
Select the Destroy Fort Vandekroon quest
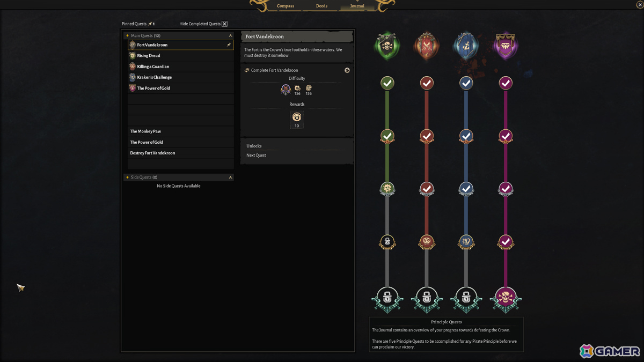(181, 153)
